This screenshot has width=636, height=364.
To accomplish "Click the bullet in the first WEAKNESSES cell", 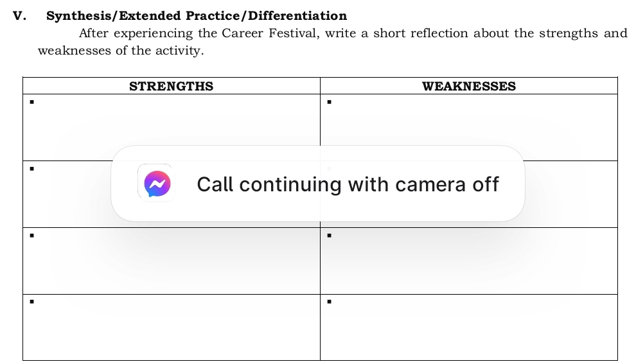I will tap(328, 101).
